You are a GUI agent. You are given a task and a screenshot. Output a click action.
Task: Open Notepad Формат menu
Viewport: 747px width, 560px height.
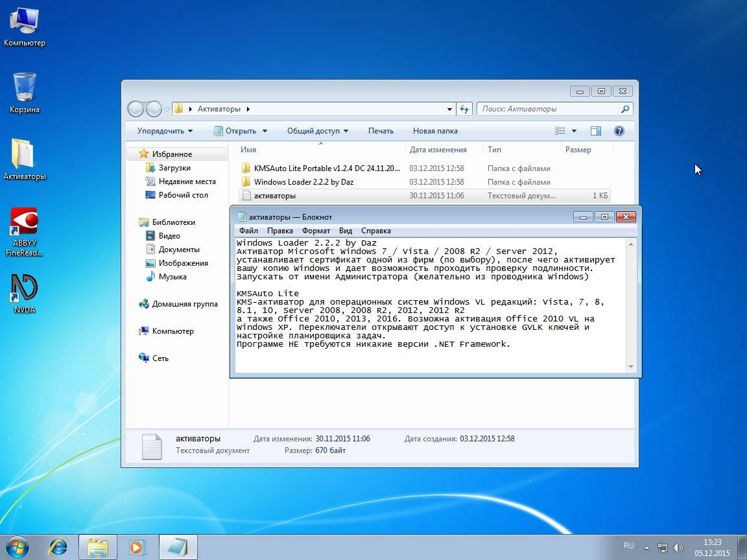(316, 231)
